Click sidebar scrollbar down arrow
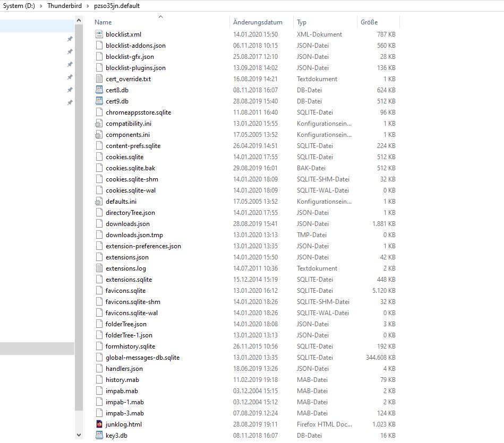This screenshot has width=504, height=443. [79, 435]
